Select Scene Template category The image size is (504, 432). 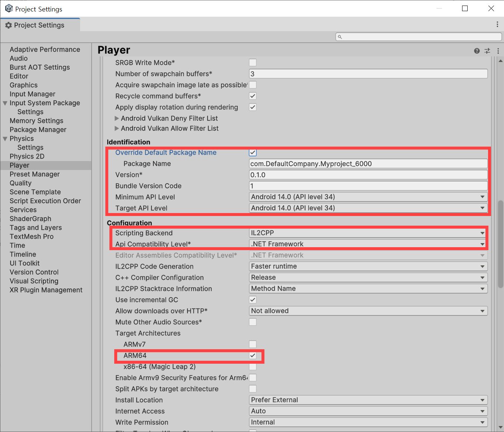[x=35, y=192]
